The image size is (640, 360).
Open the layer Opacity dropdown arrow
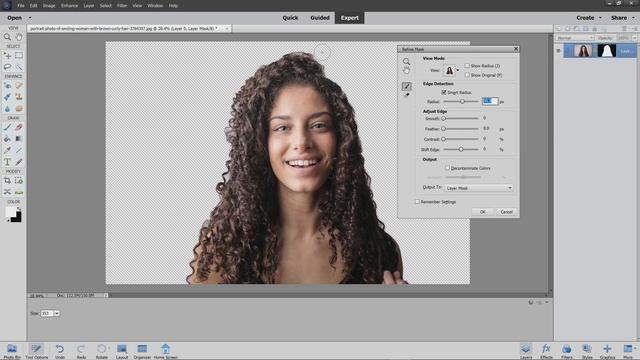pos(634,38)
